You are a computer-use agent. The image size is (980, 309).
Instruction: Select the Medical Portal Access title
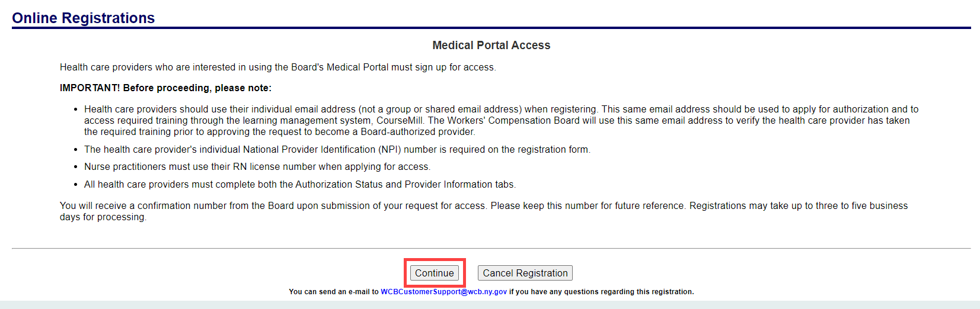pos(491,46)
